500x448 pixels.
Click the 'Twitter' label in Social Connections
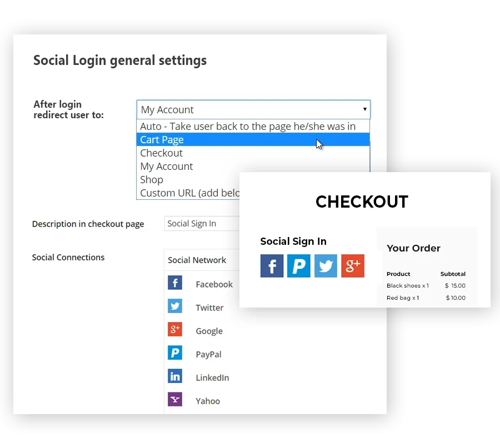(x=209, y=308)
